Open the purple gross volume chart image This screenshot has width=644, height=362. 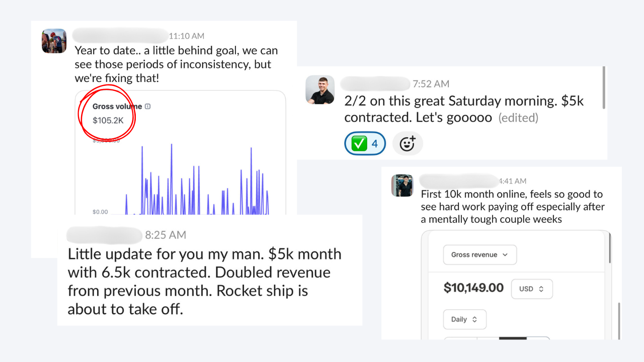coord(180,153)
